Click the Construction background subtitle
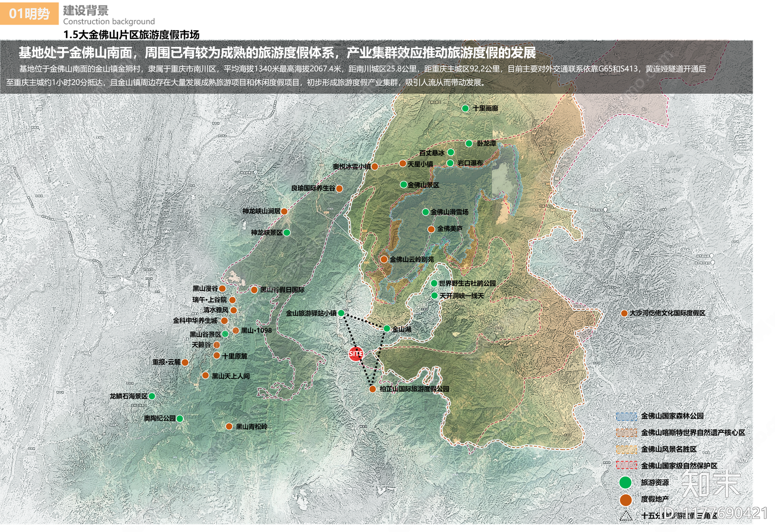 [109, 21]
